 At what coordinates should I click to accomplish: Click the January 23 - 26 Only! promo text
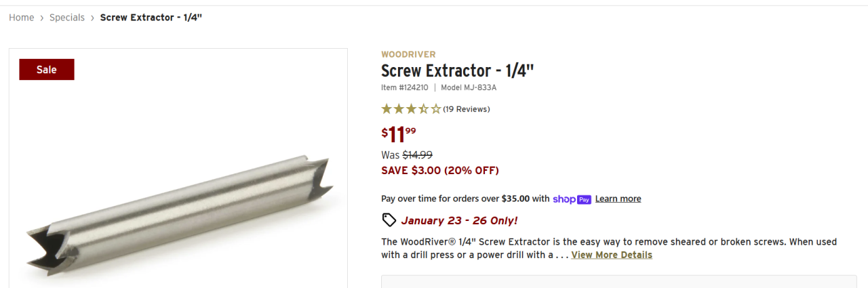coord(459,220)
